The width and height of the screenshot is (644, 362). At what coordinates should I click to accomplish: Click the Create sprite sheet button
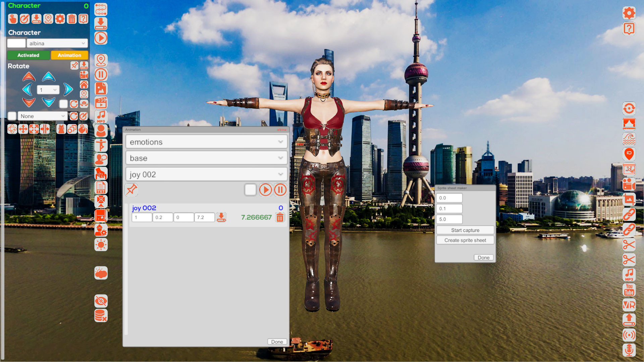pyautogui.click(x=465, y=240)
